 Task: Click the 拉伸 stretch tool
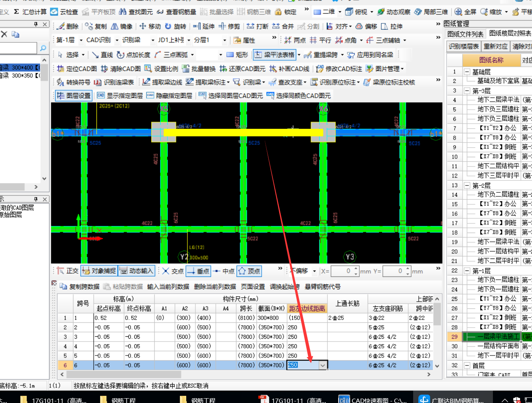tap(392, 26)
